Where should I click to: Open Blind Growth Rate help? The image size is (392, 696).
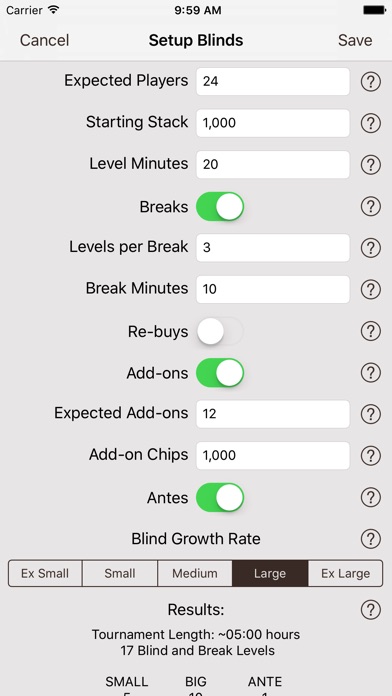(370, 539)
